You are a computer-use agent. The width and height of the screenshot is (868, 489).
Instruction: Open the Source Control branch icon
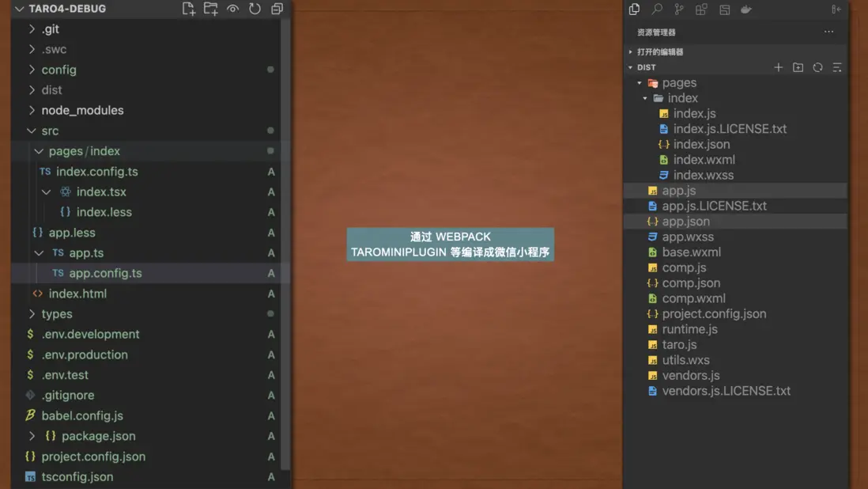tap(679, 9)
